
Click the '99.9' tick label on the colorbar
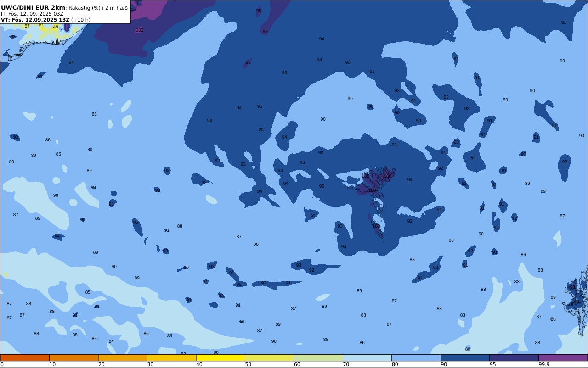[x=544, y=364]
